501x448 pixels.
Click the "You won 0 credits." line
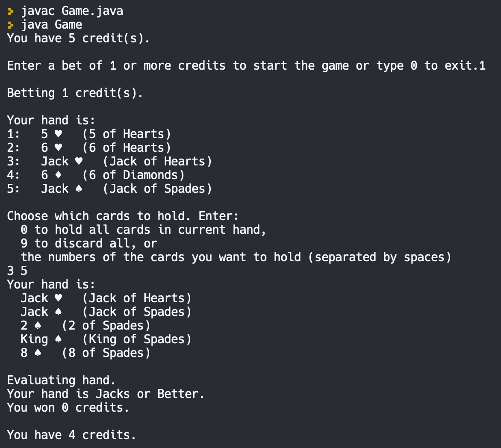[68, 407]
